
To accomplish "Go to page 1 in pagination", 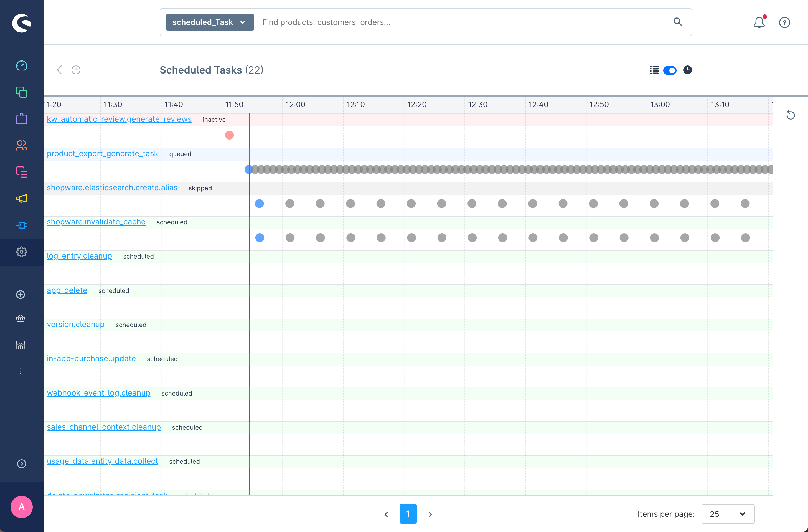I will (408, 514).
